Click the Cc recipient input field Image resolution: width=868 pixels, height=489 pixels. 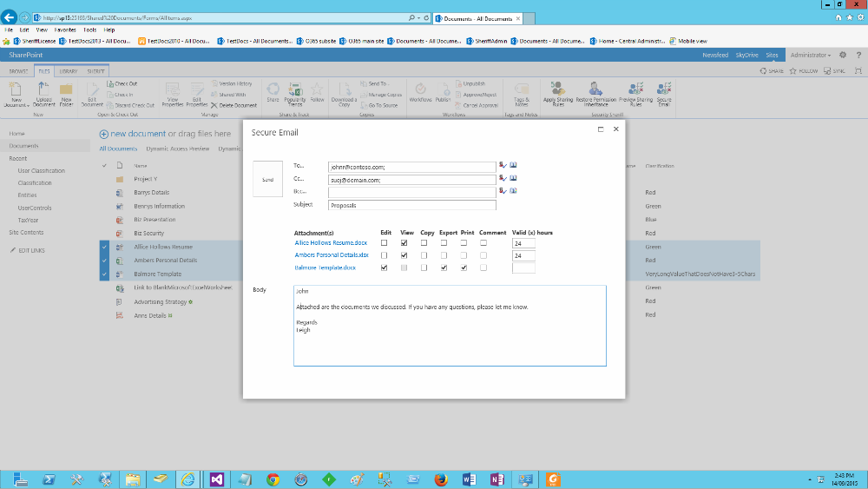pos(411,180)
